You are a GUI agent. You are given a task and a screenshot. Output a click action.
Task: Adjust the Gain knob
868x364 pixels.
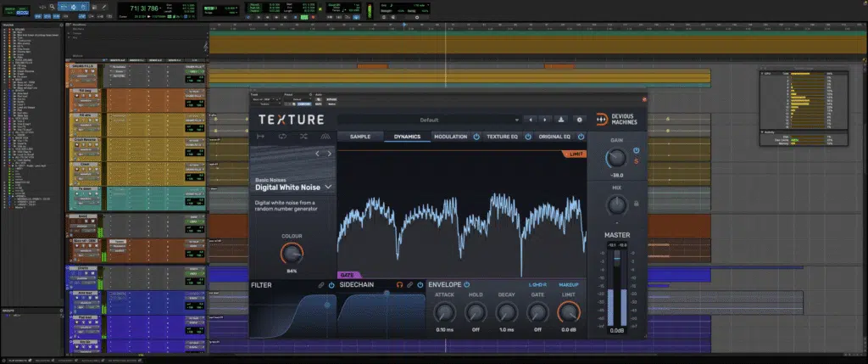click(616, 159)
